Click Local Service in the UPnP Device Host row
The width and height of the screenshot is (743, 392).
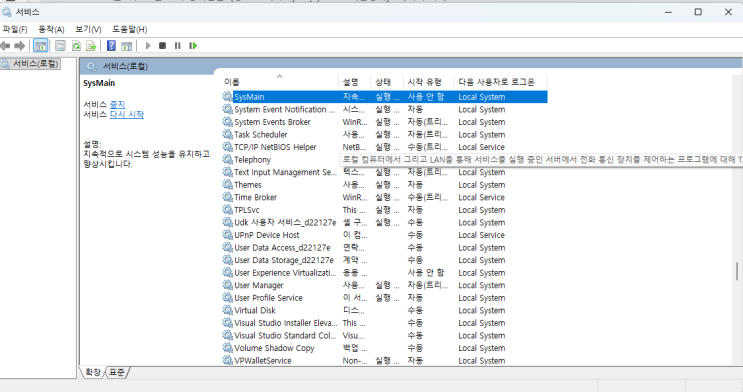click(481, 235)
